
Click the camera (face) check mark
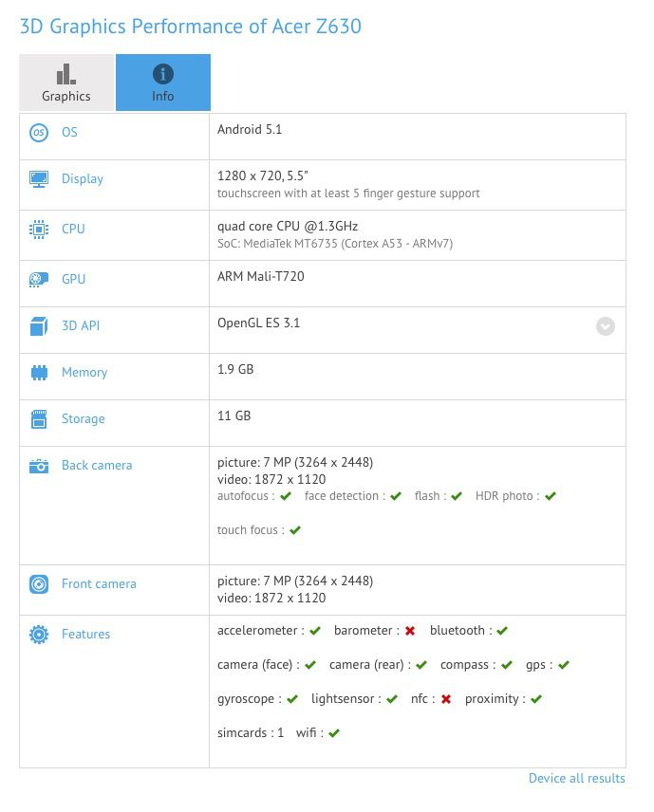point(310,665)
